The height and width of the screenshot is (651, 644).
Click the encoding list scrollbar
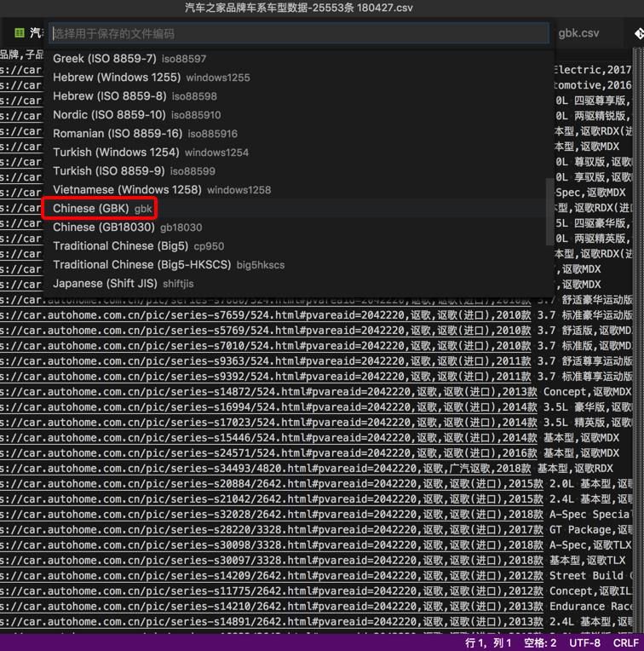point(549,211)
